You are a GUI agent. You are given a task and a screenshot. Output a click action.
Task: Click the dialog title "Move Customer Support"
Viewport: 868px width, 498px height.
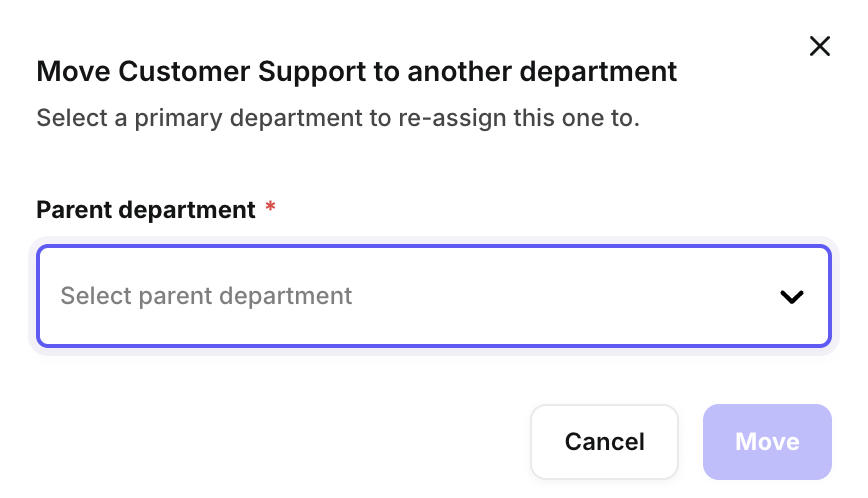click(356, 72)
